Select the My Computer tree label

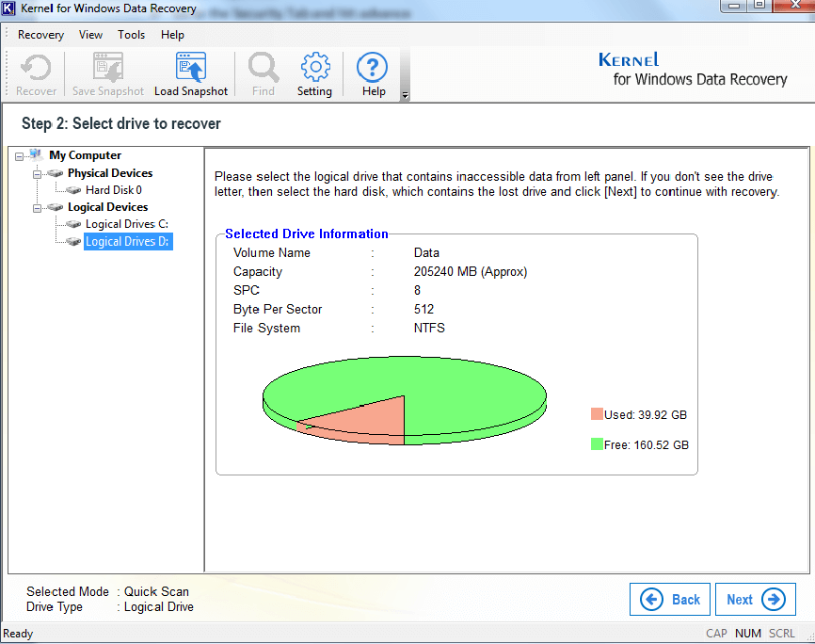click(x=86, y=155)
